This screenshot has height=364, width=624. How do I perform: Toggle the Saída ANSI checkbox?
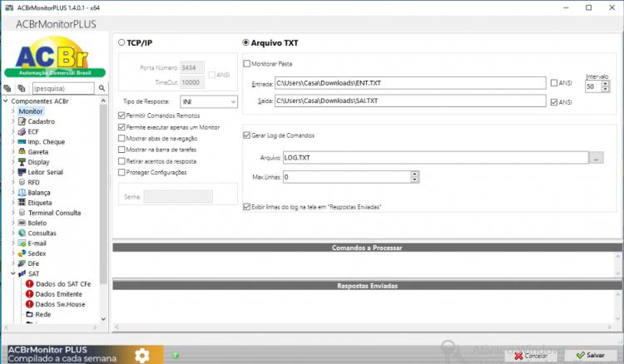click(554, 102)
